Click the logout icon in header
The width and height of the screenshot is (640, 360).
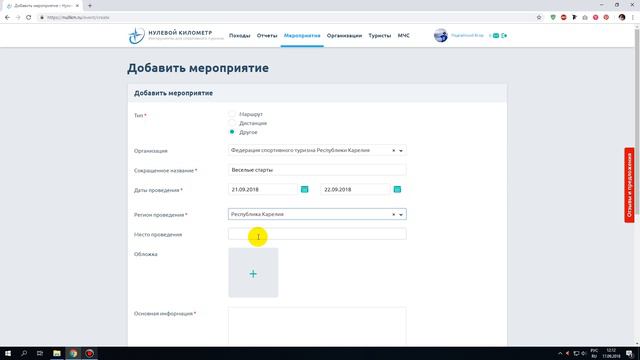[x=504, y=36]
